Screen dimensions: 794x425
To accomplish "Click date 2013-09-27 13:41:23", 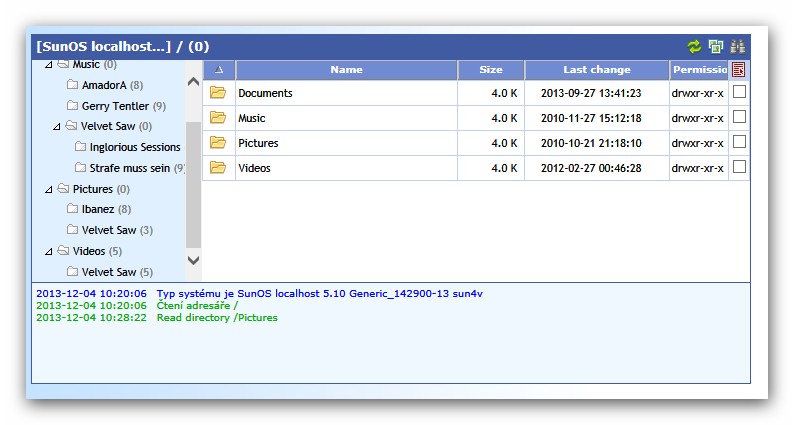I will (591, 93).
